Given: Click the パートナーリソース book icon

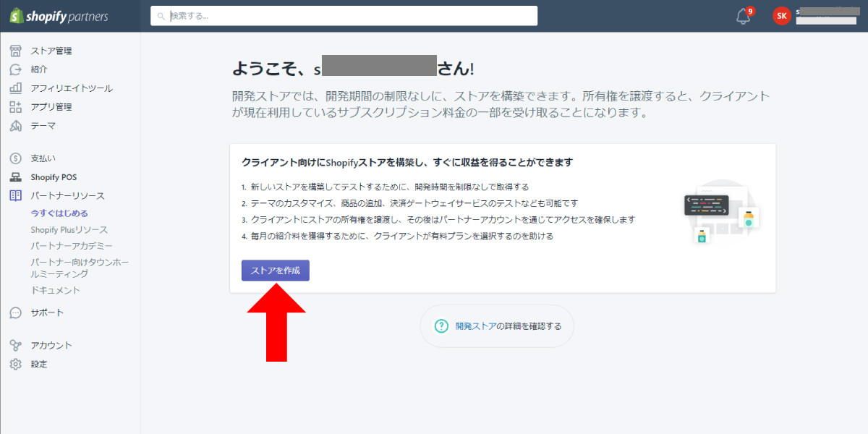Looking at the screenshot, I should coord(16,196).
